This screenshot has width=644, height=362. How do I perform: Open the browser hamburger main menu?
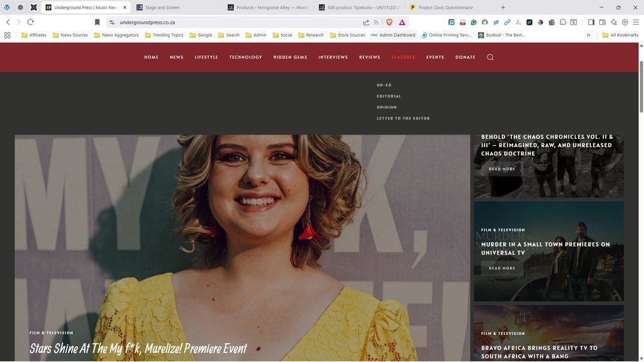636,22
